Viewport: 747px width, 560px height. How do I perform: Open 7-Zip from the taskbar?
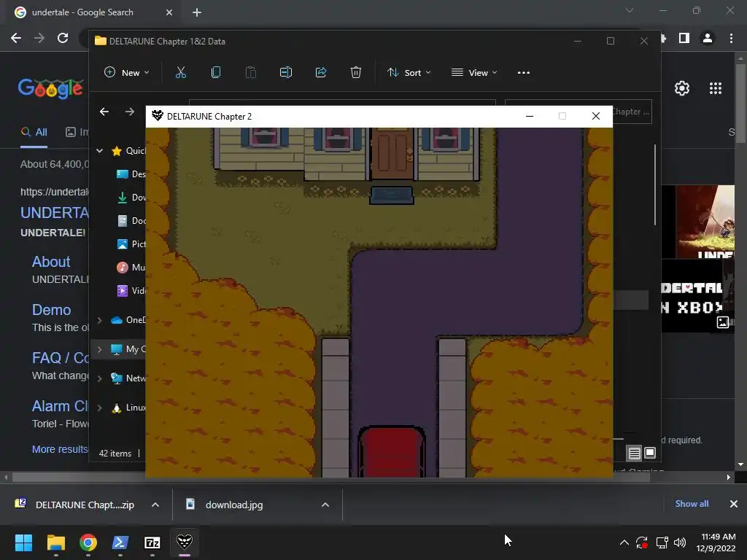(152, 542)
